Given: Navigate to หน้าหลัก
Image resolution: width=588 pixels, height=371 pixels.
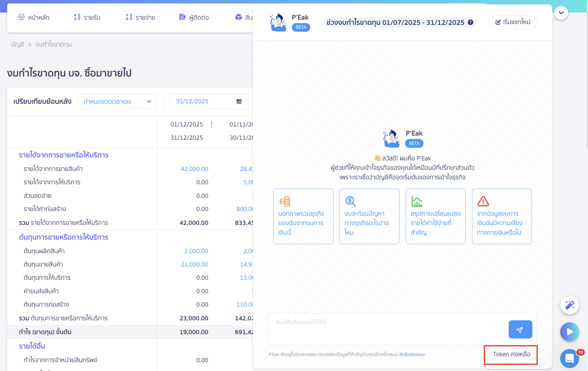Looking at the screenshot, I should tap(34, 17).
